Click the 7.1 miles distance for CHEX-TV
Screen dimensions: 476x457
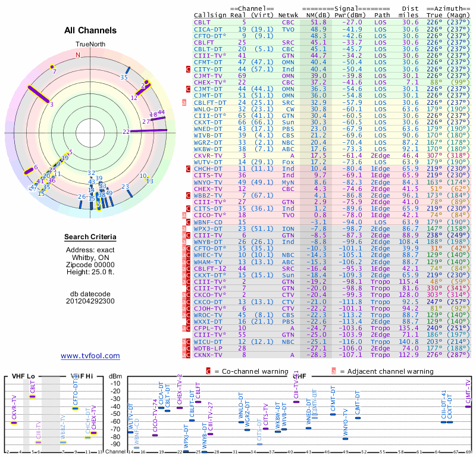click(412, 82)
